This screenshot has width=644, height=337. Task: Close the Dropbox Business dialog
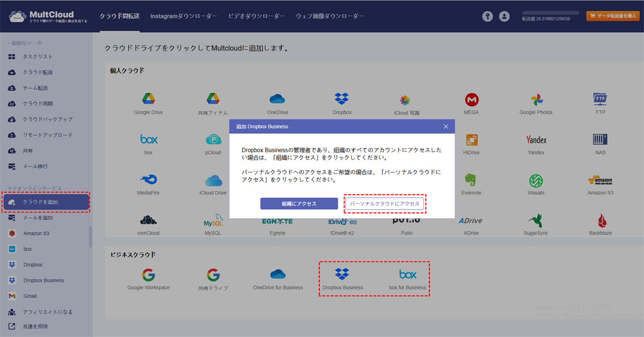coord(445,127)
